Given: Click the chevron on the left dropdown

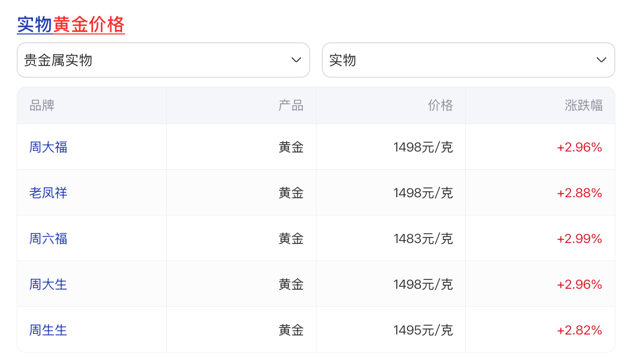Looking at the screenshot, I should click(x=296, y=60).
